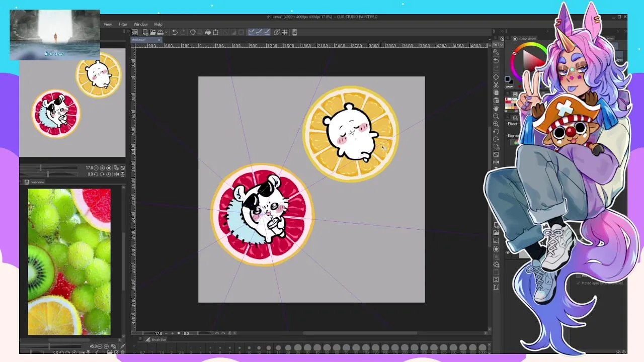Click the Save icon in the command bar
The image size is (644, 362).
click(x=160, y=32)
